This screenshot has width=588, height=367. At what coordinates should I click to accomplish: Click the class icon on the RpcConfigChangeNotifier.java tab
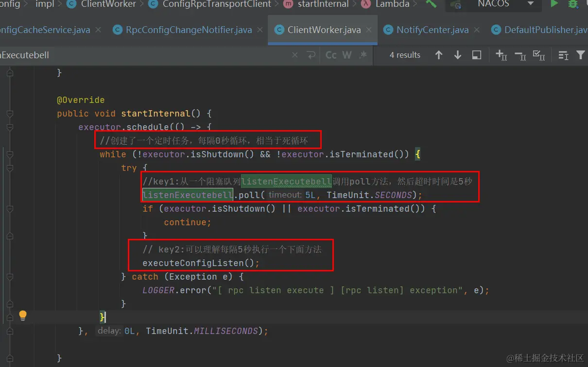pos(117,30)
